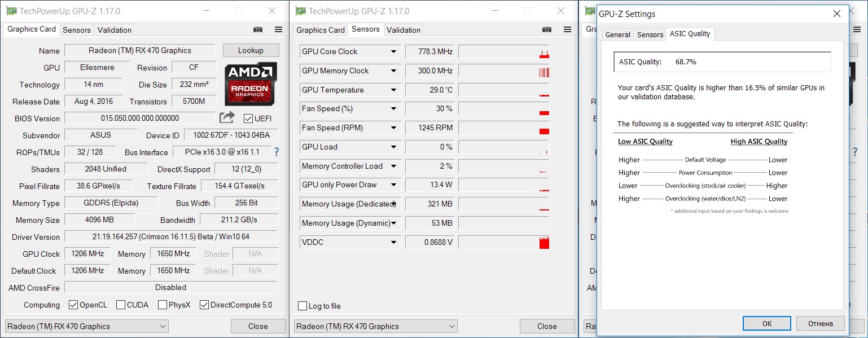Open the GPU Load sensor dropdown
This screenshot has width=868, height=338.
click(394, 147)
